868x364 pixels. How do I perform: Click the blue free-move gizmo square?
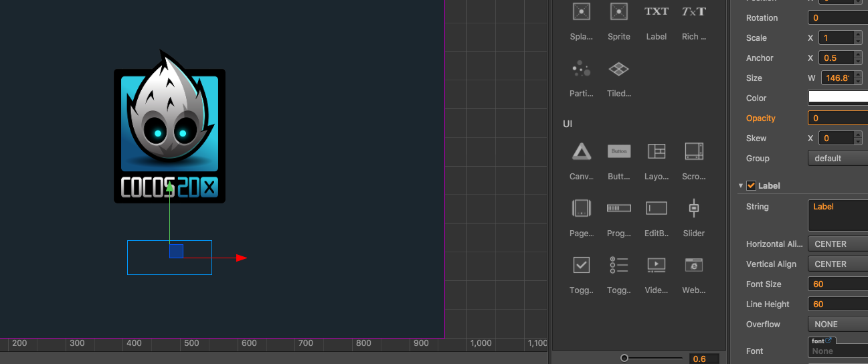[176, 251]
